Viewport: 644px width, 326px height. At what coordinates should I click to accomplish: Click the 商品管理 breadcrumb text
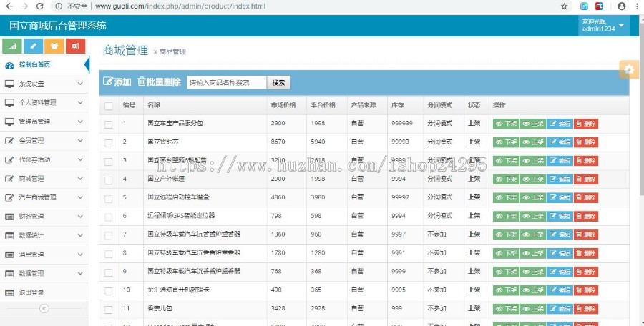coord(172,51)
